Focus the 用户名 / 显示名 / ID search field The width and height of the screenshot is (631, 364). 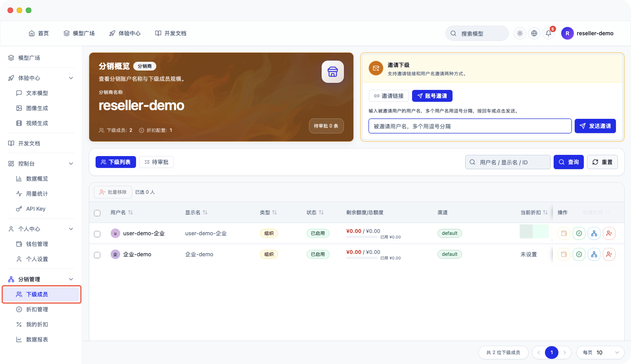(x=508, y=162)
